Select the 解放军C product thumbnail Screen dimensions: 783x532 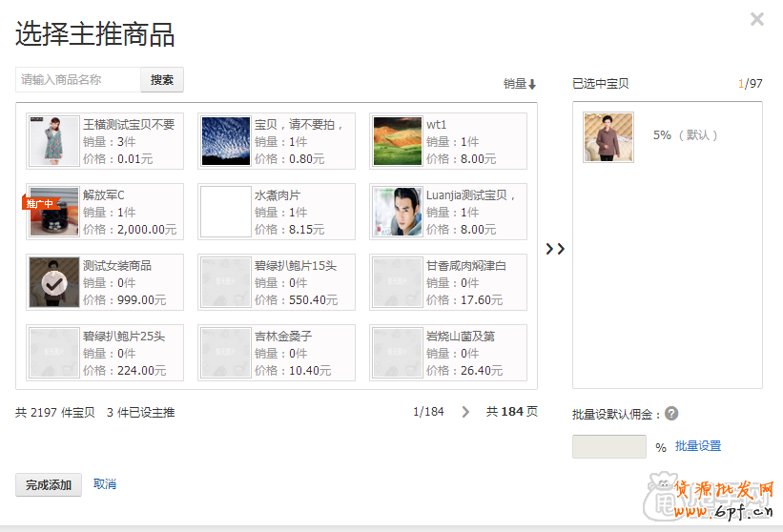(x=54, y=212)
